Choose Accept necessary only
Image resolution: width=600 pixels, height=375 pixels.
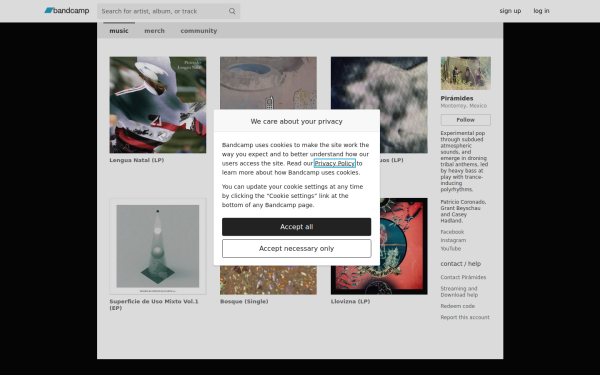click(x=297, y=248)
